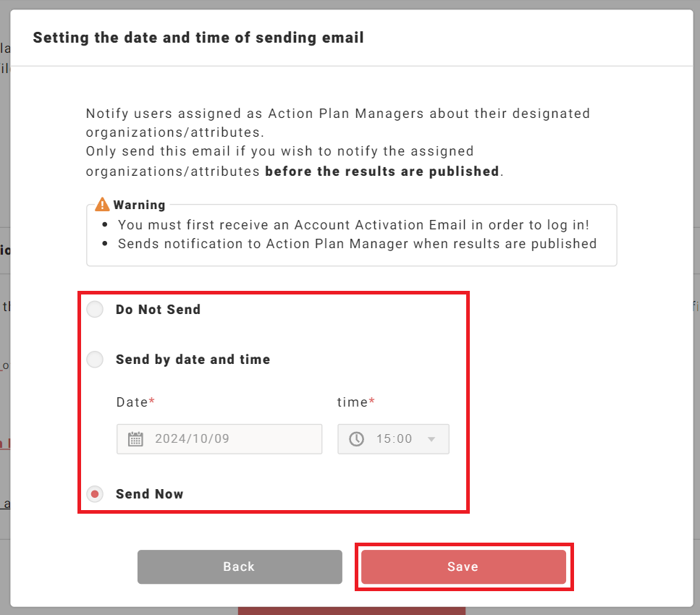Click the "Do Not Send" label text
The width and height of the screenshot is (700, 615).
click(158, 310)
